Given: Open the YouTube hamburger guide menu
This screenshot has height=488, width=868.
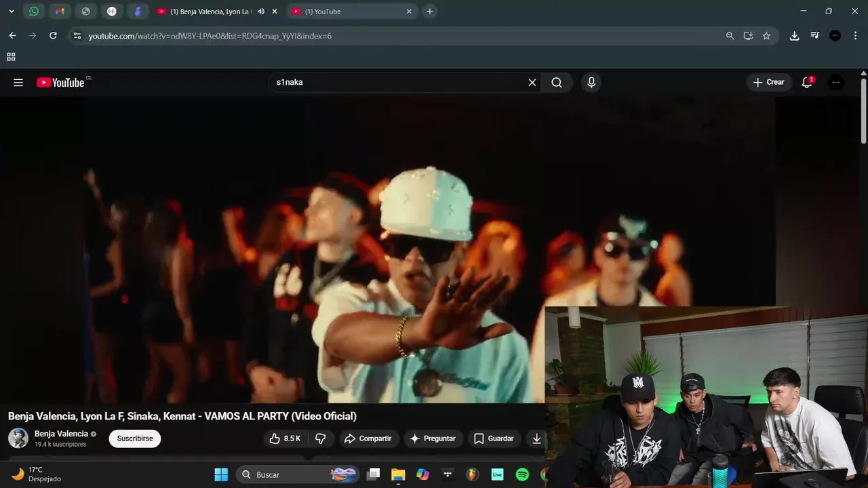Looking at the screenshot, I should [x=18, y=83].
